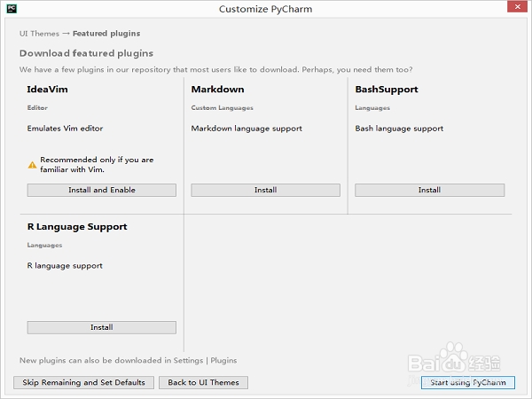Click the 'New plugins can also be downloaded' note
The image size is (532, 399).
pos(129,360)
